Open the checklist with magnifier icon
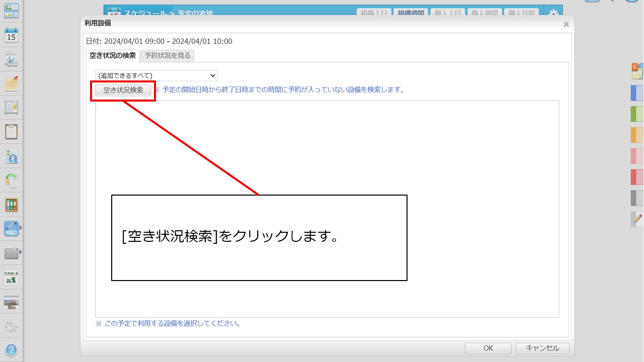 coord(11,156)
